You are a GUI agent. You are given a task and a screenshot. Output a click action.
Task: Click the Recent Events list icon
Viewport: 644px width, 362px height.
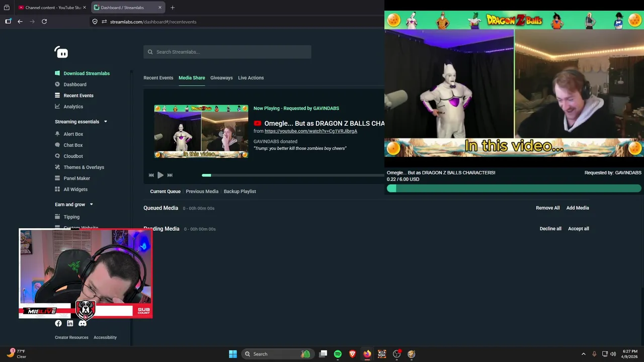point(57,96)
